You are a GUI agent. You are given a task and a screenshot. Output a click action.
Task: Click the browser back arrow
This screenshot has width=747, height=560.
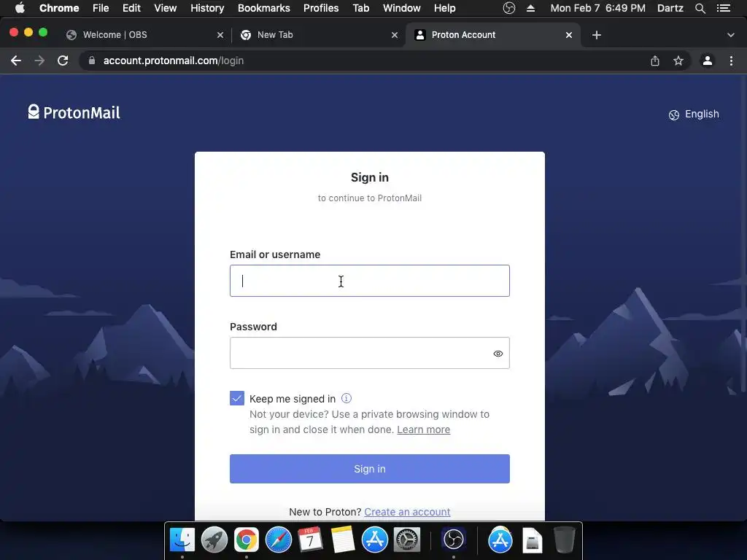click(16, 61)
